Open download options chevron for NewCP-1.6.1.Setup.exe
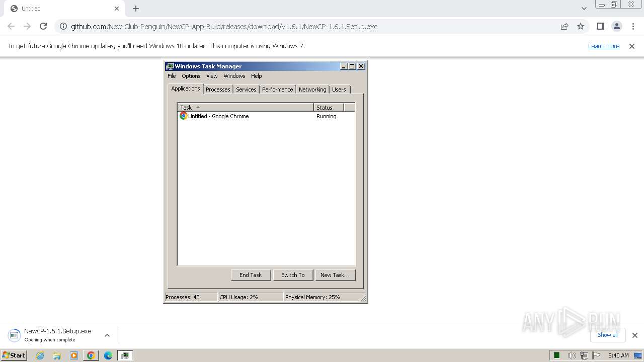This screenshot has width=644, height=362. [x=107, y=335]
